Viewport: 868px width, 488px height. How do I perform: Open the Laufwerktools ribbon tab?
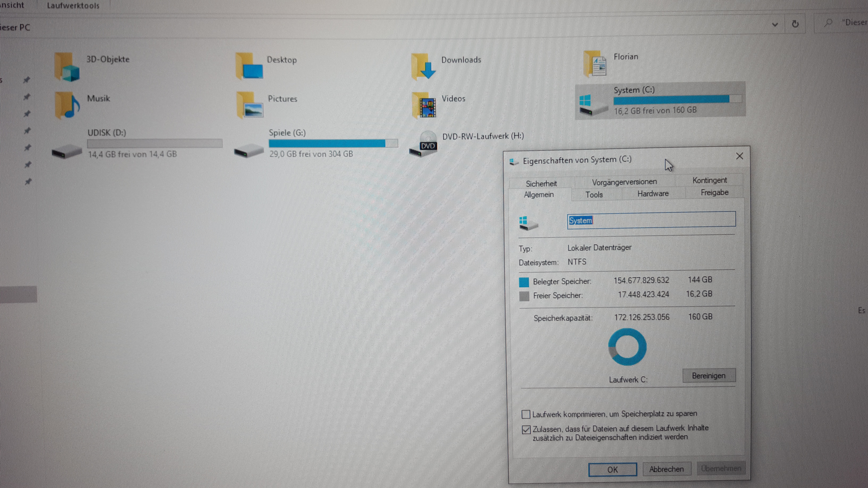73,6
